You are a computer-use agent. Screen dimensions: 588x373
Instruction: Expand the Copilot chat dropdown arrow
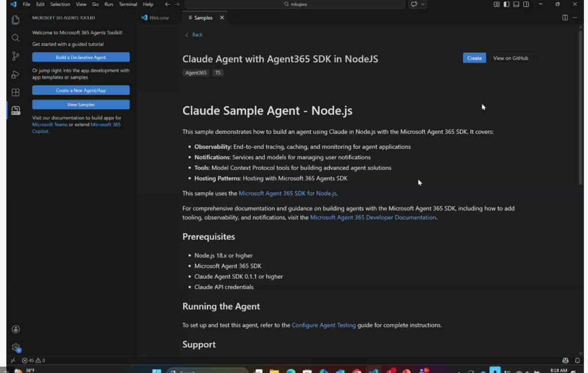tap(423, 5)
